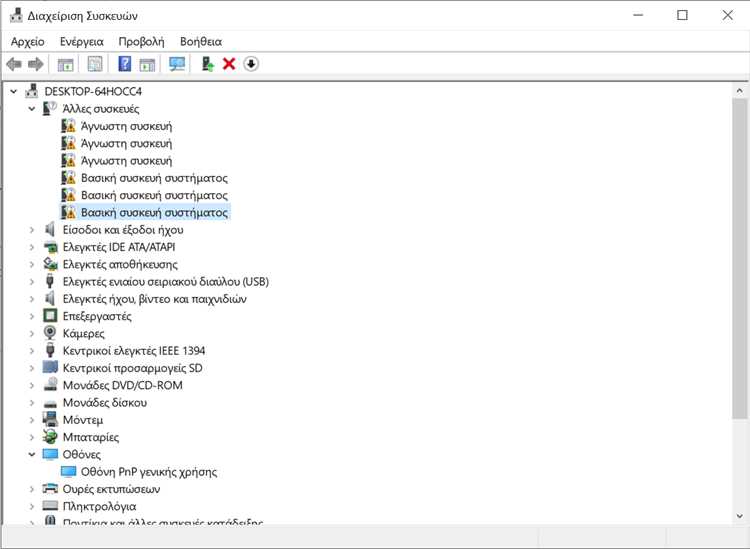
Task: Expand the Μόντεμ node
Action: pos(32,420)
